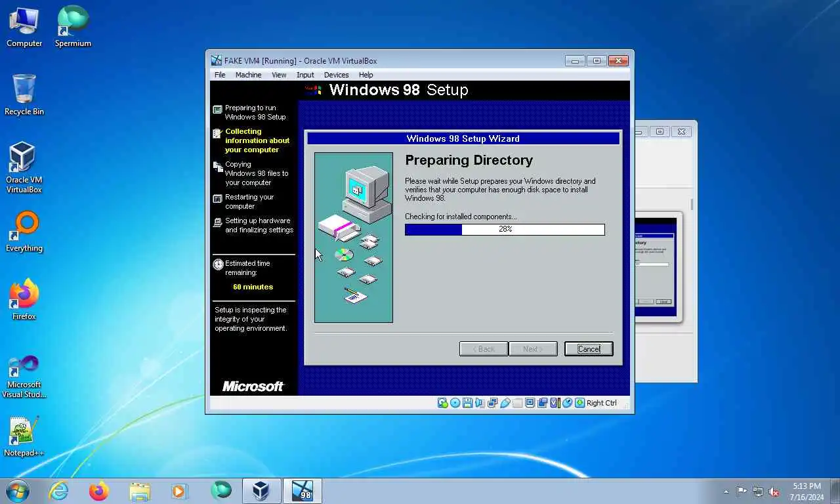Open the View menu
The image size is (840, 504).
(279, 75)
